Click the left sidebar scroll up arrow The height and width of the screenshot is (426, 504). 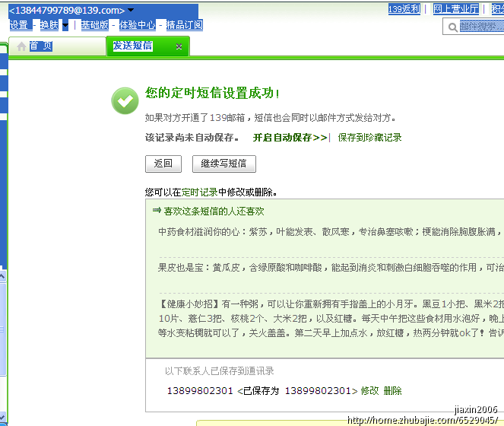(2, 276)
